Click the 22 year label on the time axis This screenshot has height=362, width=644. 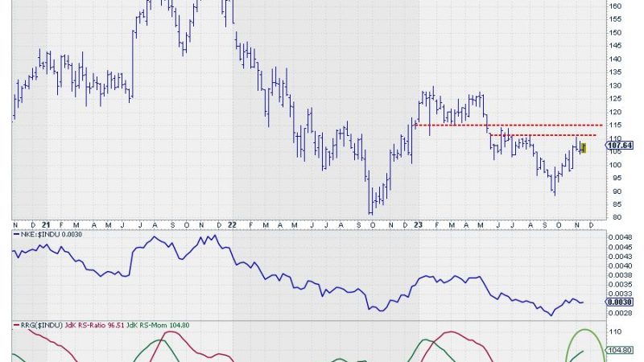[x=232, y=225]
